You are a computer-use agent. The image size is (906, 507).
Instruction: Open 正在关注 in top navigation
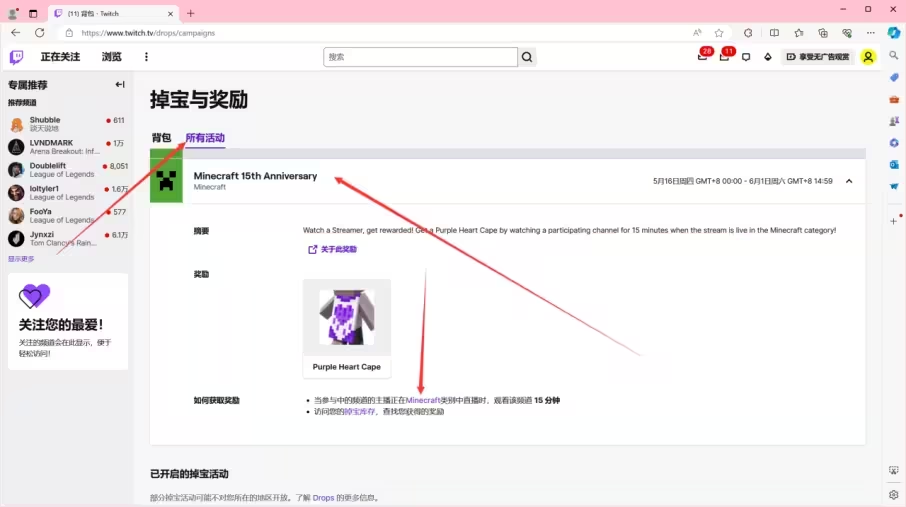(x=60, y=57)
